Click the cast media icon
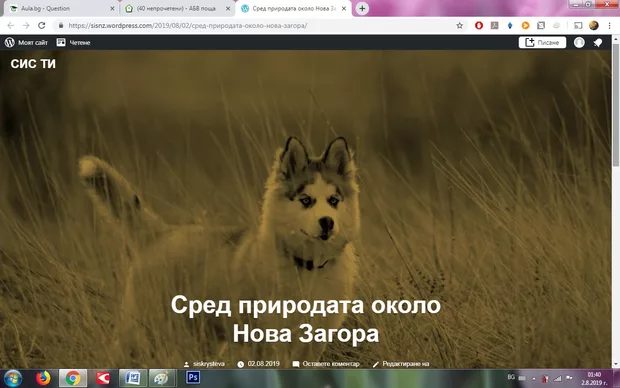Viewport: 620px width, 388px height. pos(578,25)
